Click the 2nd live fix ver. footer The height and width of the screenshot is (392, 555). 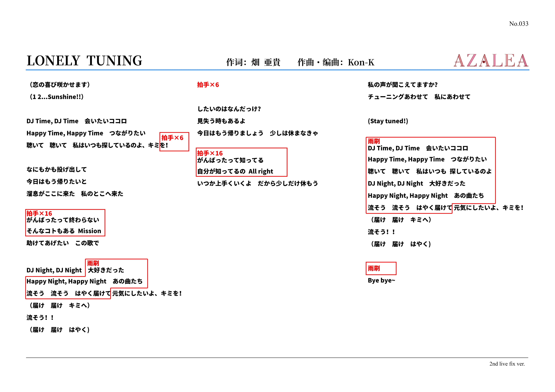(x=507, y=364)
